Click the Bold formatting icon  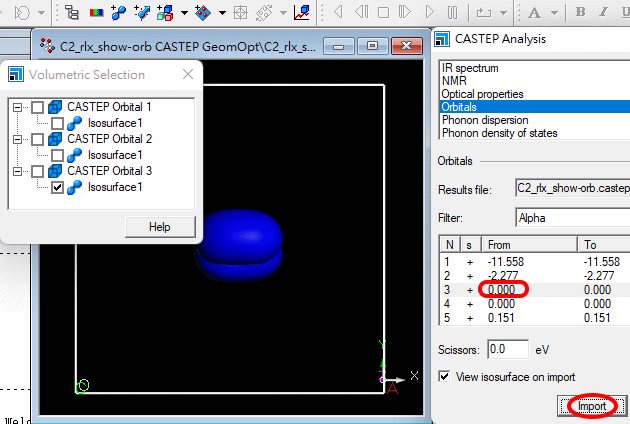[582, 13]
